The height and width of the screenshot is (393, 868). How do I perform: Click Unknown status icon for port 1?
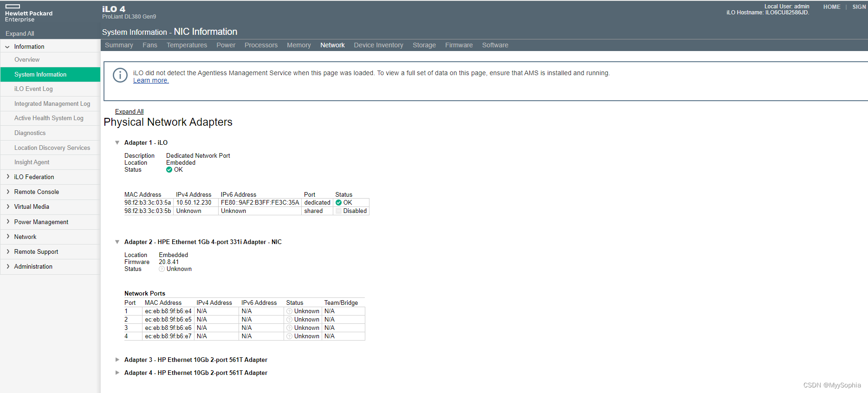(289, 311)
